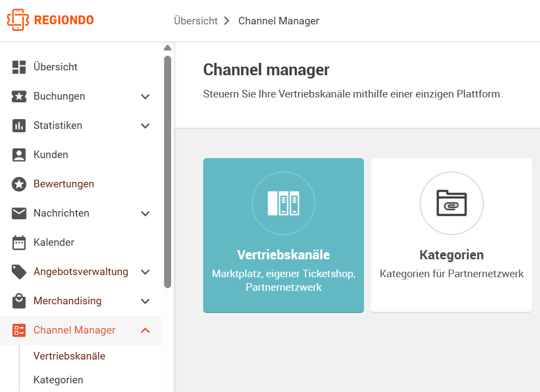
Task: Click the sidebar scrollbar up arrow
Action: [168, 48]
